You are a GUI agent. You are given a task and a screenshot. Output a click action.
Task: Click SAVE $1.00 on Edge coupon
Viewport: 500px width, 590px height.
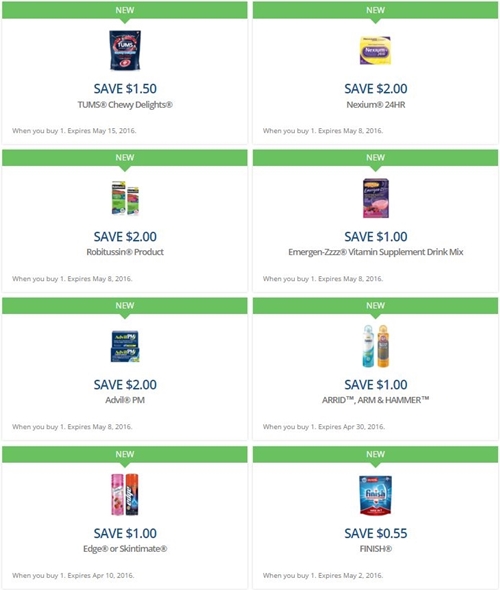pyautogui.click(x=125, y=533)
